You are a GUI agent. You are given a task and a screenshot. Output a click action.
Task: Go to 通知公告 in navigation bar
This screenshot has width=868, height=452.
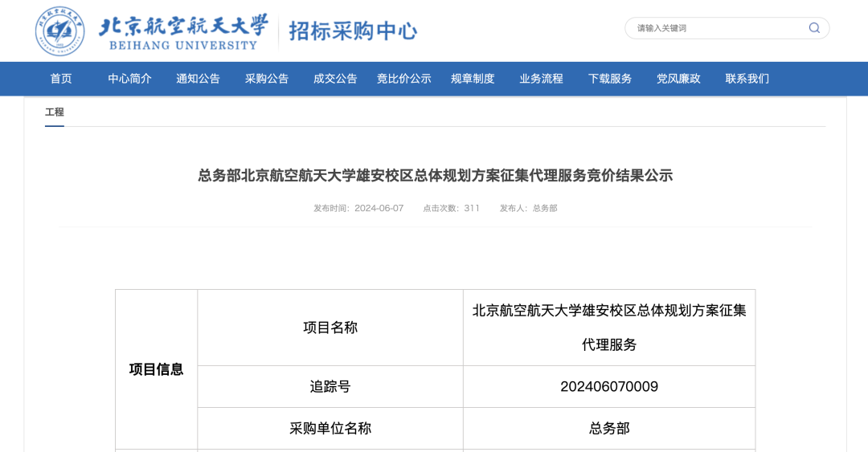[199, 79]
